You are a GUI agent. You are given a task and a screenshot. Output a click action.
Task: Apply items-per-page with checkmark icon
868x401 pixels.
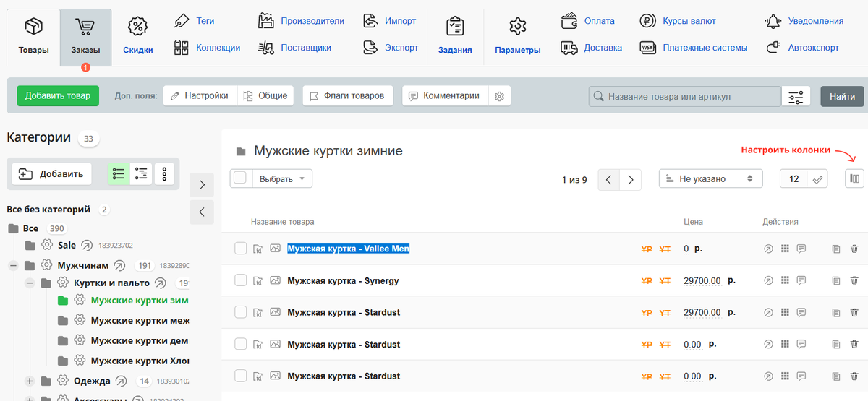pos(818,178)
